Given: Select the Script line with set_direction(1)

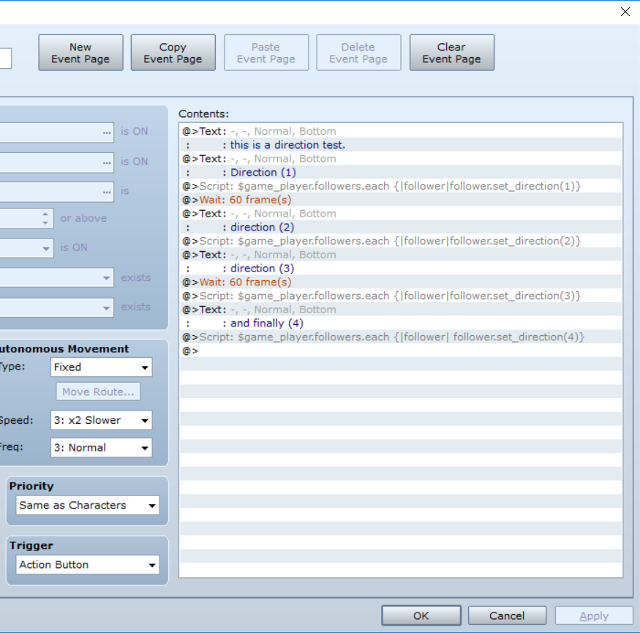Looking at the screenshot, I should pyautogui.click(x=401, y=186).
